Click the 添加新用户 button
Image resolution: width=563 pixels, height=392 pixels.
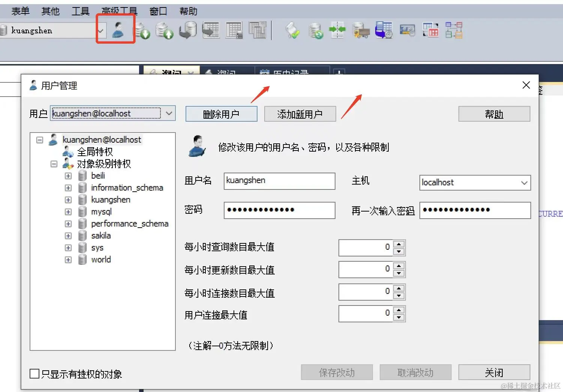tap(300, 114)
